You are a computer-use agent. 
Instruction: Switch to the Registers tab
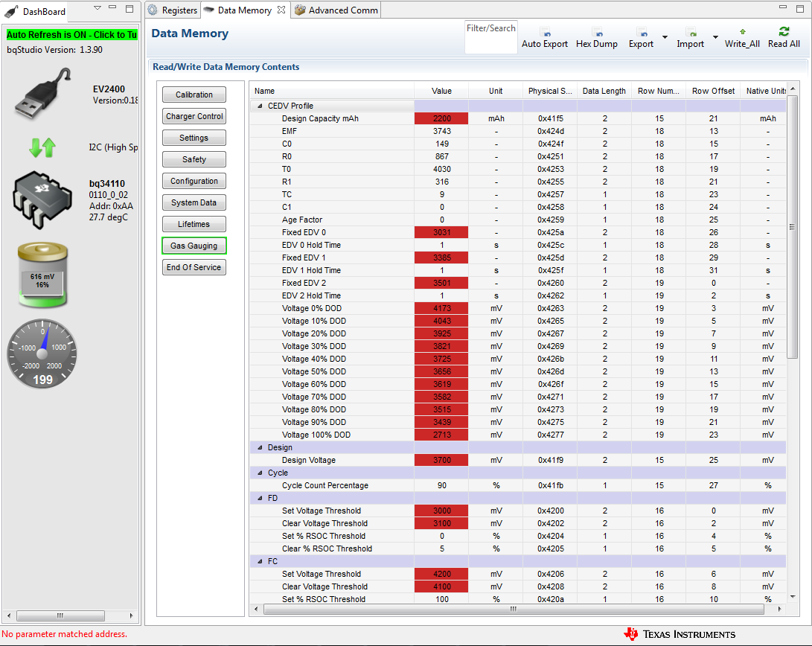173,10
